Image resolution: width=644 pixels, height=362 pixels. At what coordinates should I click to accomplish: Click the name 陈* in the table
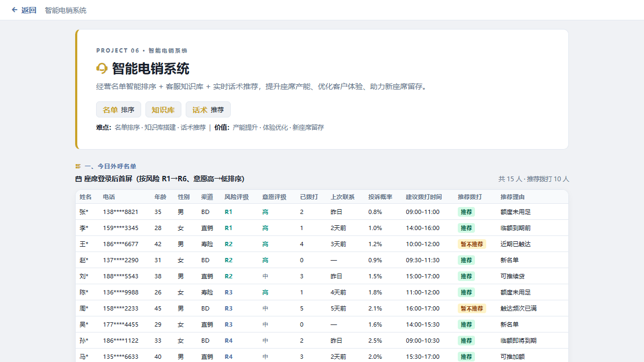(x=84, y=292)
